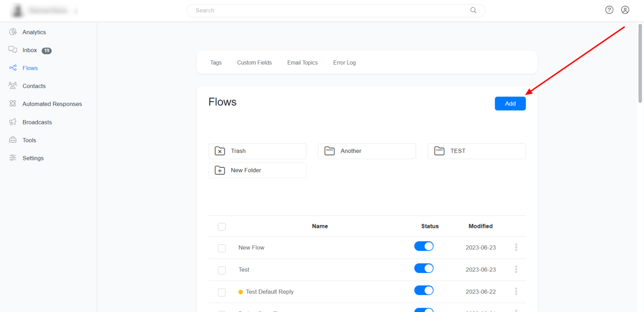Open the Contacts section
The width and height of the screenshot is (644, 312).
tap(34, 86)
